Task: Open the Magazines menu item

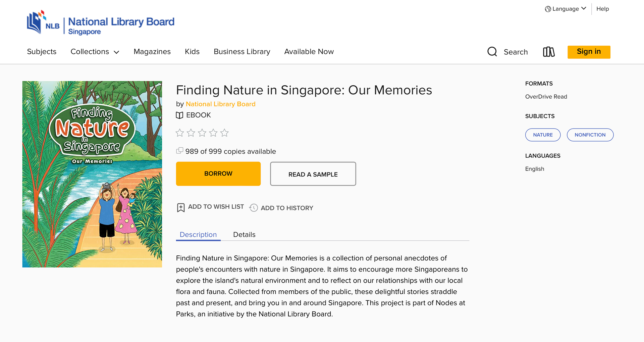Action: [x=152, y=52]
